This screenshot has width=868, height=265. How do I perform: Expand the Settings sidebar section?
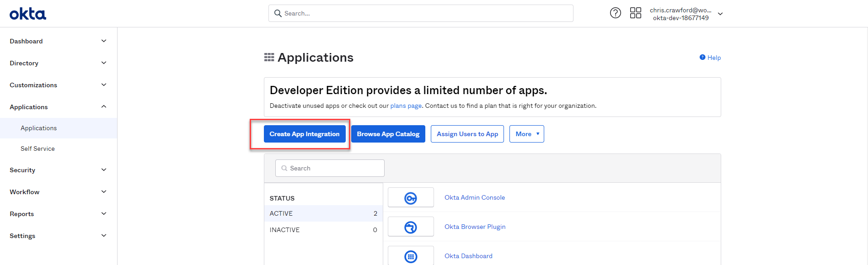pyautogui.click(x=104, y=236)
